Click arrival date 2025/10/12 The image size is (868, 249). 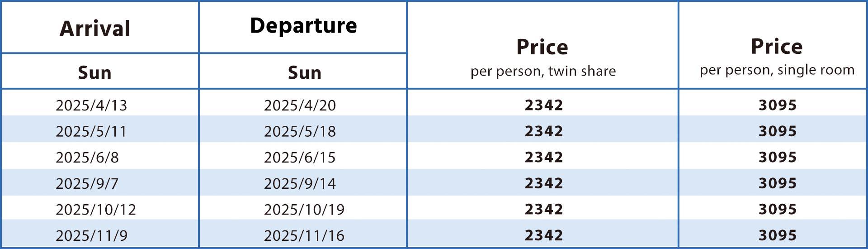tap(96, 209)
